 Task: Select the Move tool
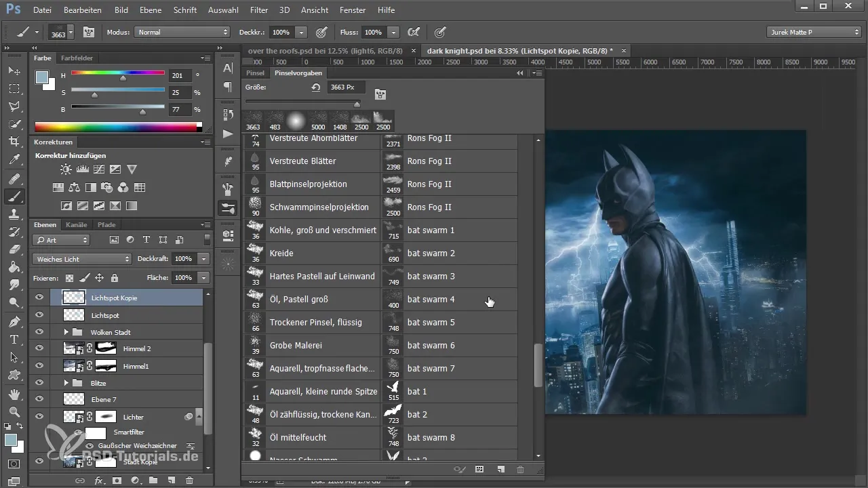tap(14, 70)
